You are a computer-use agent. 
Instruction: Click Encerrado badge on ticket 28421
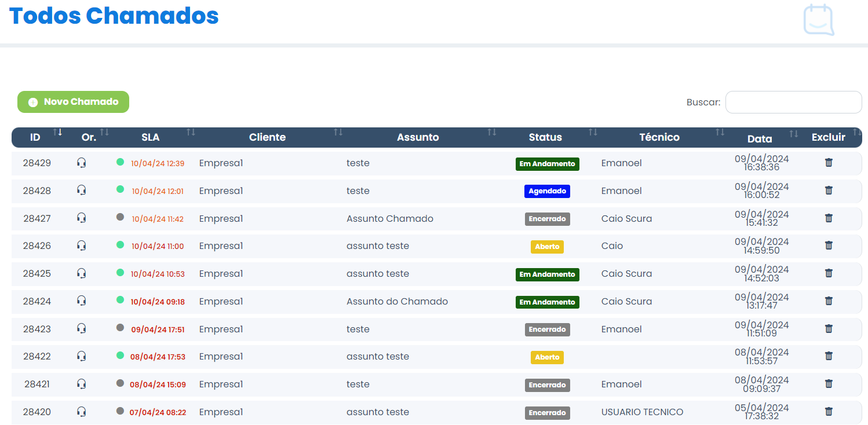(547, 385)
